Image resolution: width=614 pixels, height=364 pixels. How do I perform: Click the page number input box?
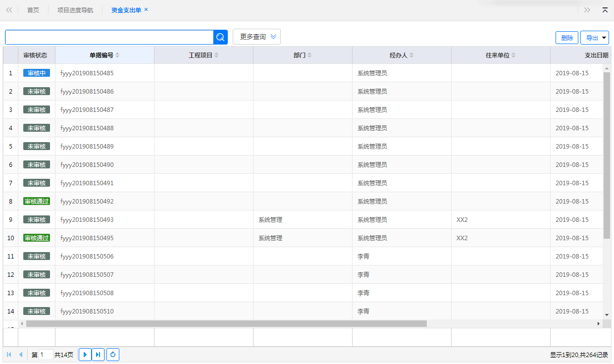(46, 355)
